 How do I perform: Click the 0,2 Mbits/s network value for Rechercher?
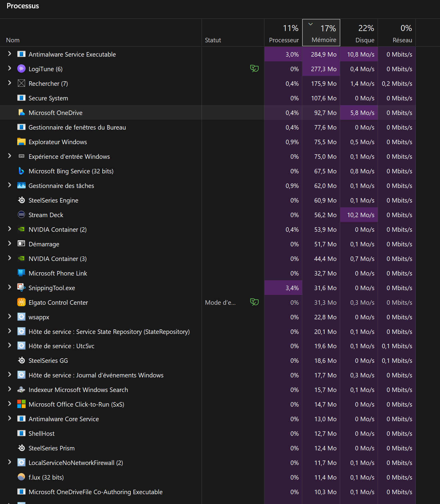point(397,84)
